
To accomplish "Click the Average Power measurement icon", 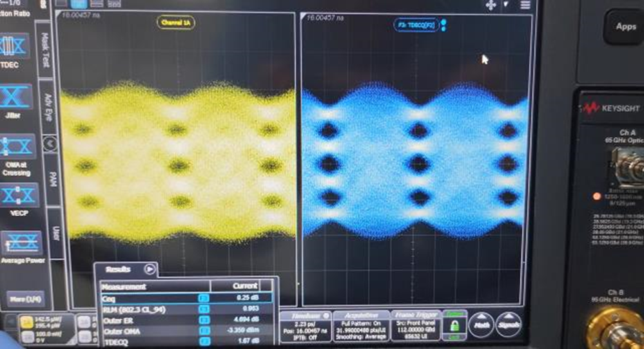I will tap(16, 243).
